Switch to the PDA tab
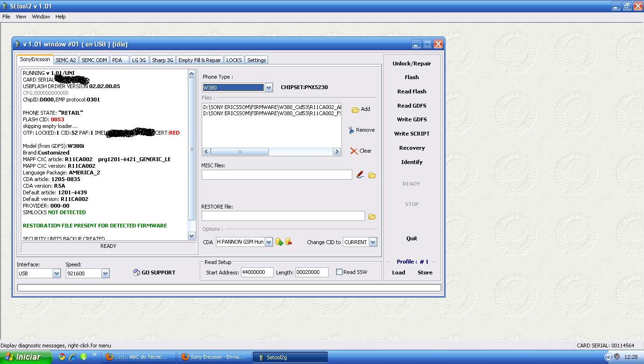 pyautogui.click(x=119, y=60)
